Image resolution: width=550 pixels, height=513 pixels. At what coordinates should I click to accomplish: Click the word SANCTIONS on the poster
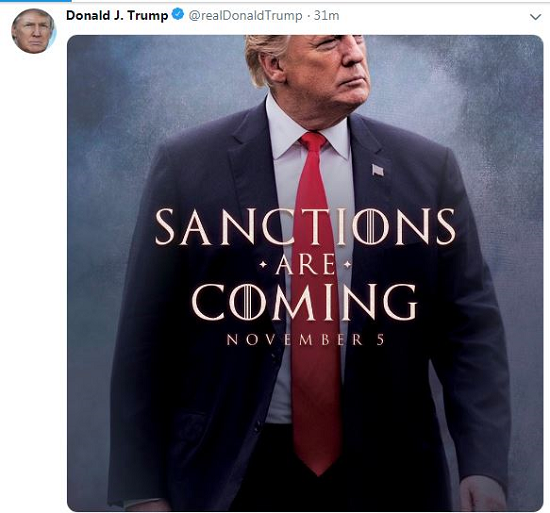tap(305, 227)
